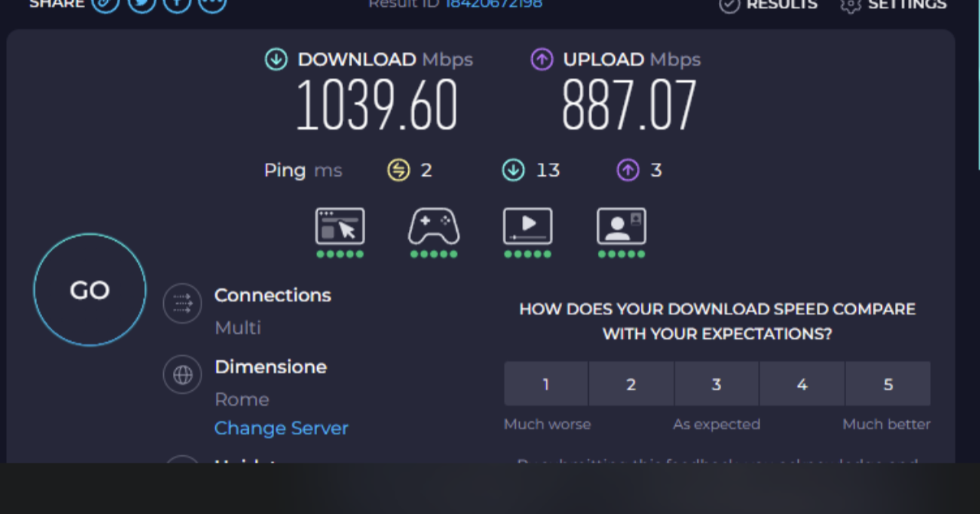
Task: Open the Results tab
Action: [768, 5]
